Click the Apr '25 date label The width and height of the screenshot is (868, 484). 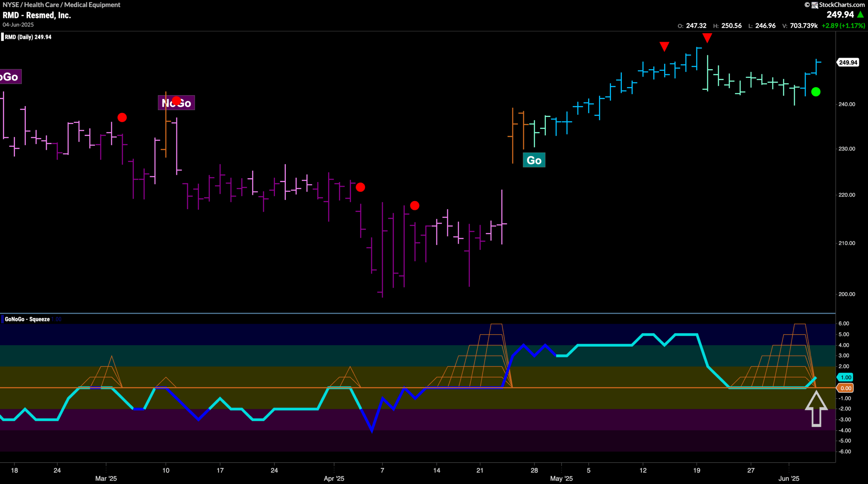[334, 478]
